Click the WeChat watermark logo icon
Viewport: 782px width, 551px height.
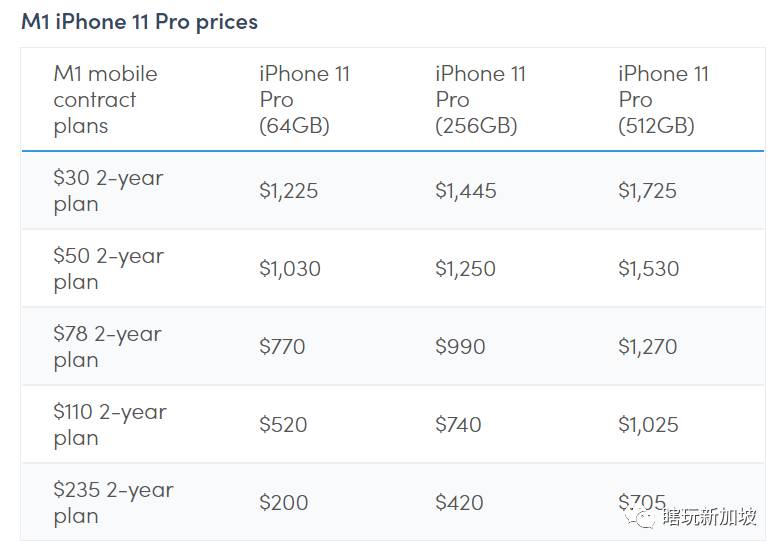[x=646, y=518]
